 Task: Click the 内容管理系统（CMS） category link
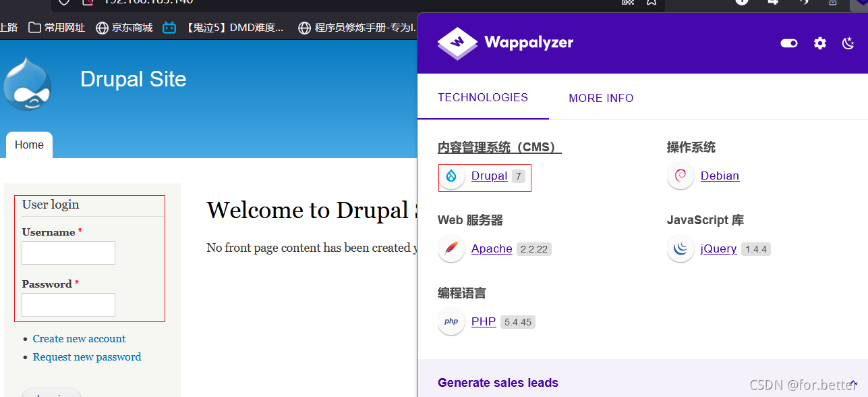[x=499, y=147]
